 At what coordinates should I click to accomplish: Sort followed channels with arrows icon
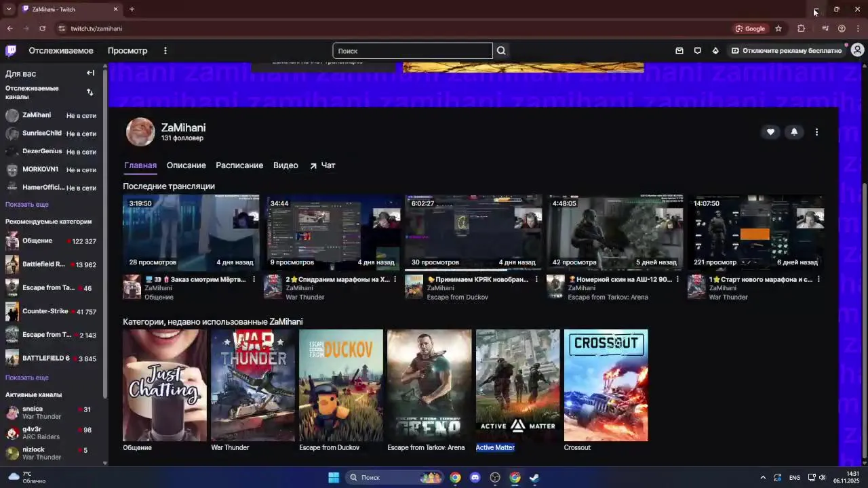[x=90, y=92]
